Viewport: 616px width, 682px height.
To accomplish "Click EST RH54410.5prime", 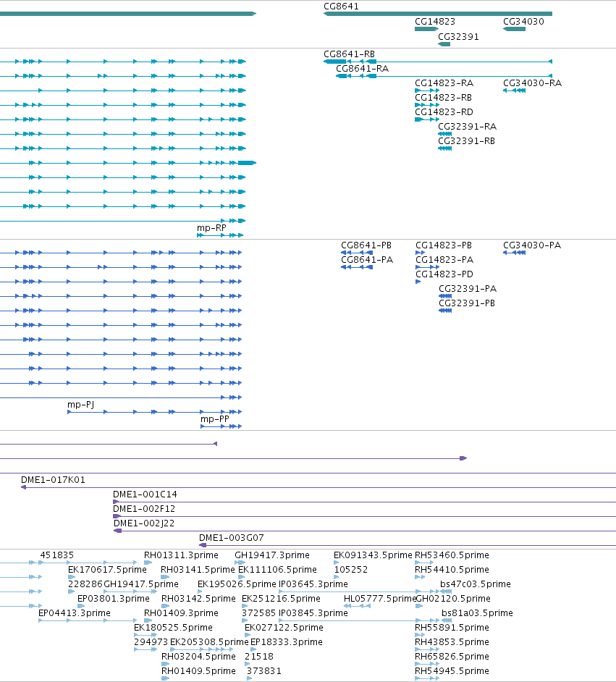I will 452,569.
